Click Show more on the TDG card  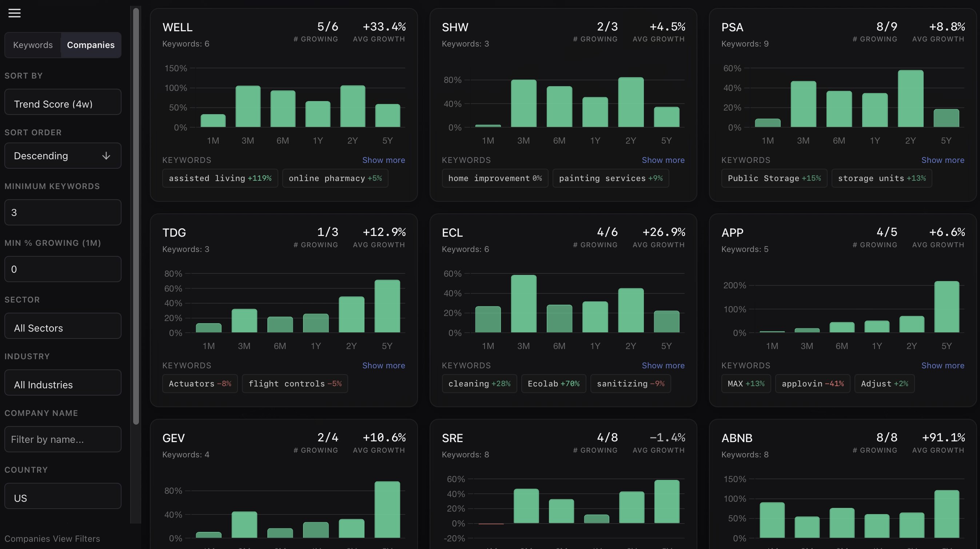click(x=383, y=365)
